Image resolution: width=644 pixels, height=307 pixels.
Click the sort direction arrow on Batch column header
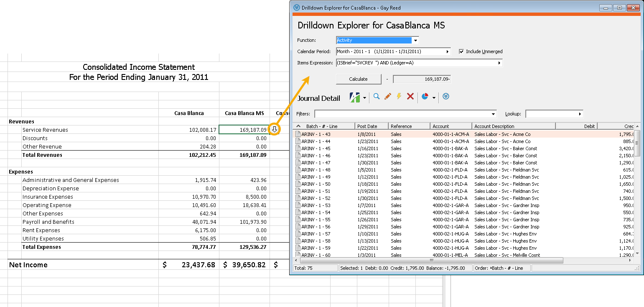[x=298, y=125]
